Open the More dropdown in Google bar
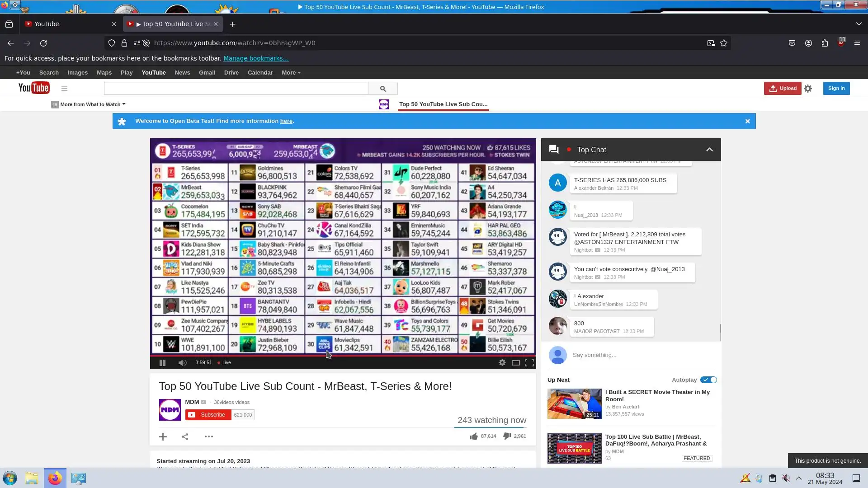This screenshot has height=488, width=868. coord(291,73)
